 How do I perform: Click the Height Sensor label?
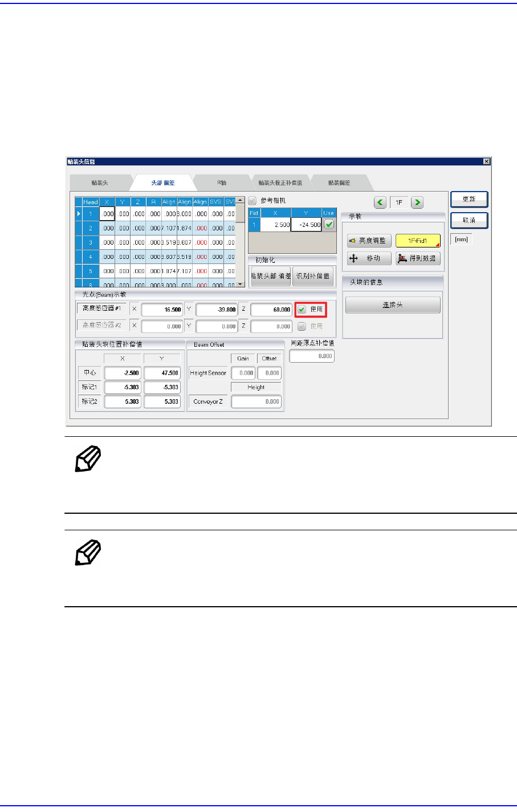[x=208, y=373]
